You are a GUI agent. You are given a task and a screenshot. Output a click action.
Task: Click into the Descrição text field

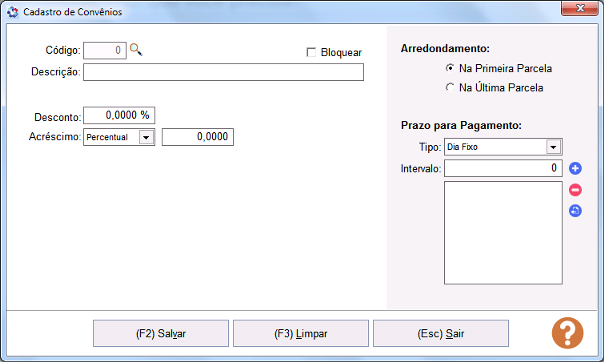pos(223,72)
